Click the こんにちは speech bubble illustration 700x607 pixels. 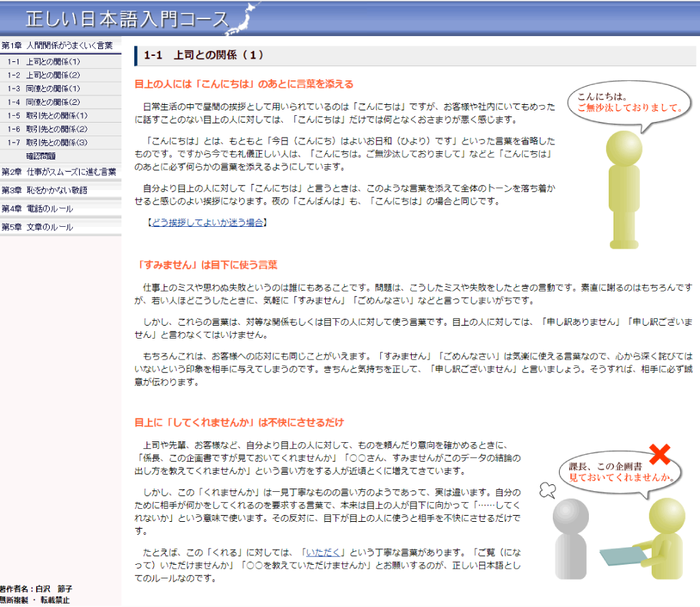tap(630, 106)
